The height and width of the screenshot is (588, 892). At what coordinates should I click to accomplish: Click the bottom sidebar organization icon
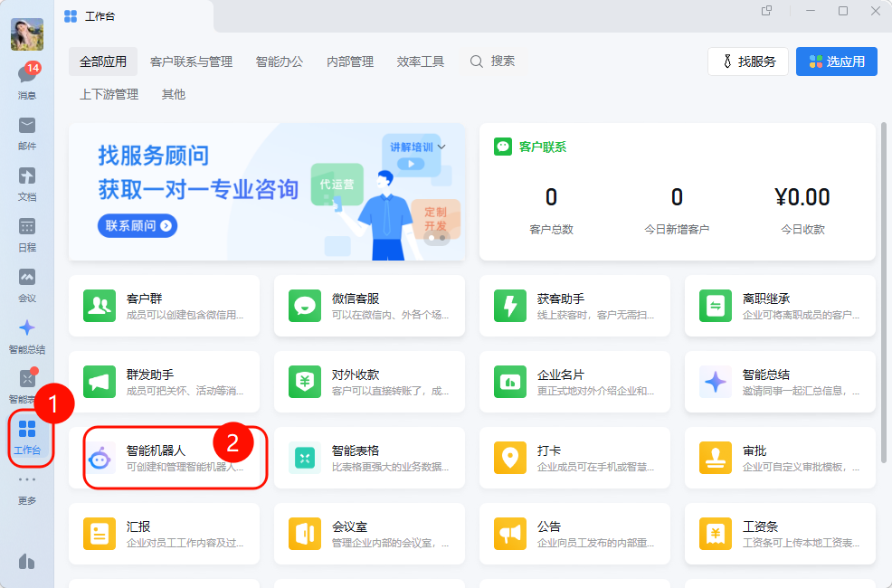pos(27,561)
